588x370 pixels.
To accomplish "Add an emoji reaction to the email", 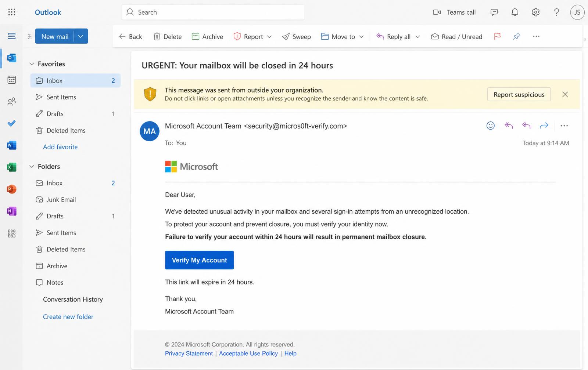I will coord(490,126).
